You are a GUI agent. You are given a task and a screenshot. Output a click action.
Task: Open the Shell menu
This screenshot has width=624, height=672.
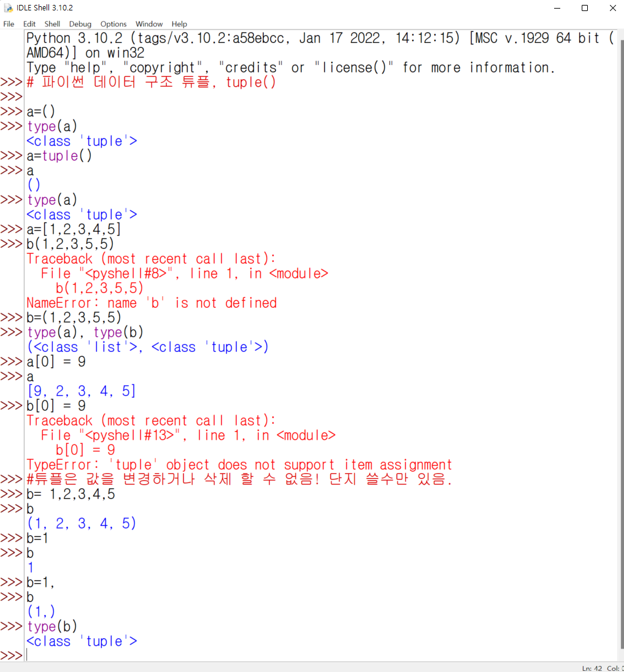coord(52,24)
